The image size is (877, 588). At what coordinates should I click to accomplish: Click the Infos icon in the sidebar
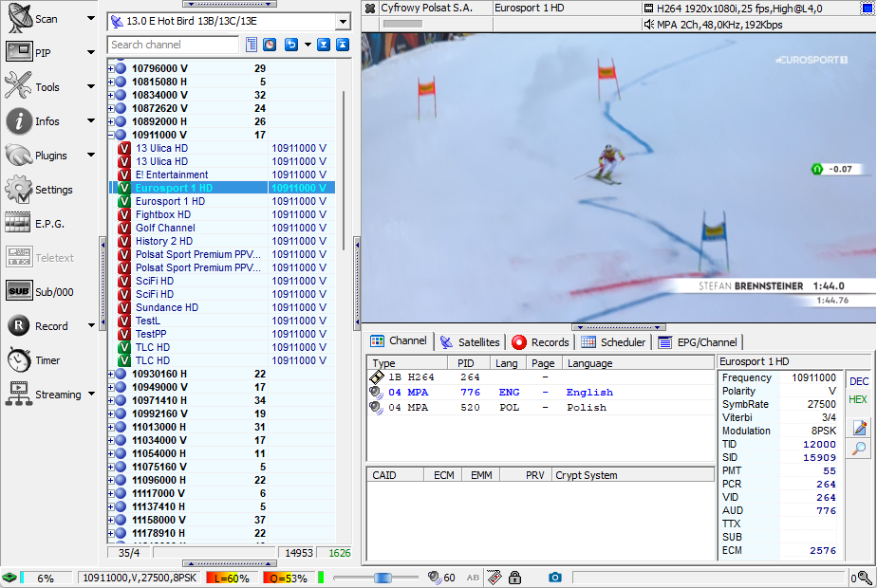click(x=19, y=120)
